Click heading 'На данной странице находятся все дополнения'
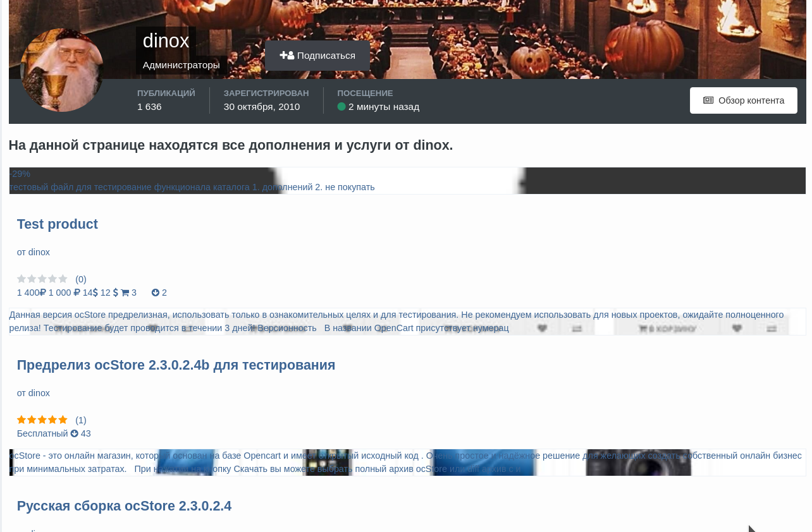 tap(231, 145)
